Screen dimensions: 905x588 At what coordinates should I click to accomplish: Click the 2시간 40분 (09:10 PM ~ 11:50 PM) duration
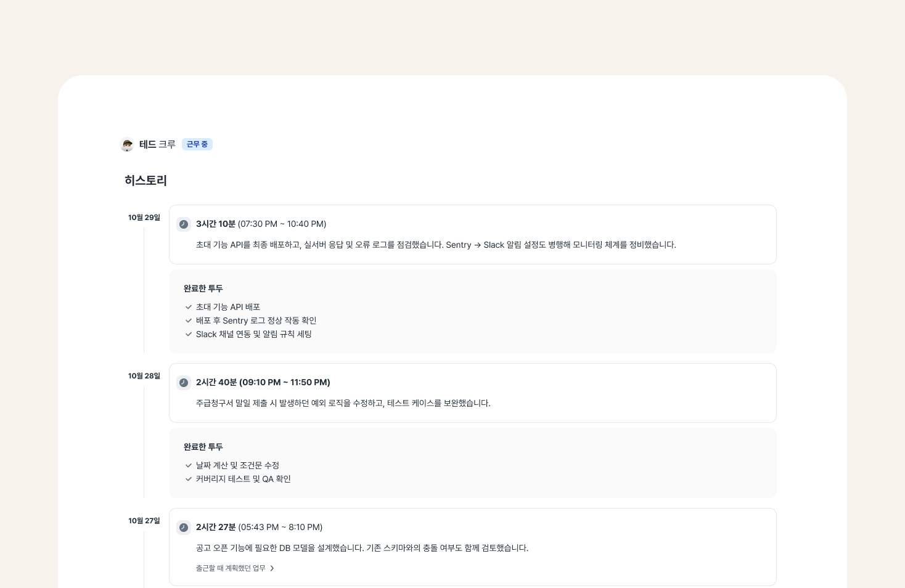263,382
